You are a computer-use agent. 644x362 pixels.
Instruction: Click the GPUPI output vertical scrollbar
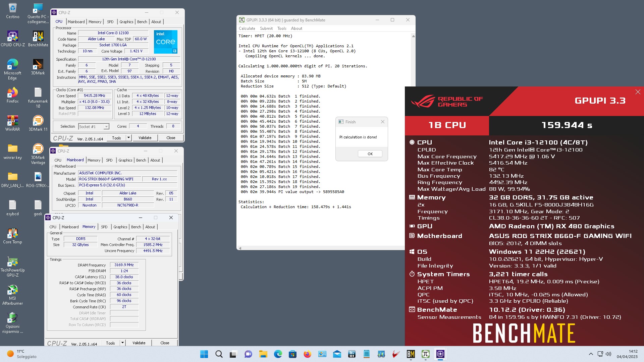click(x=413, y=60)
